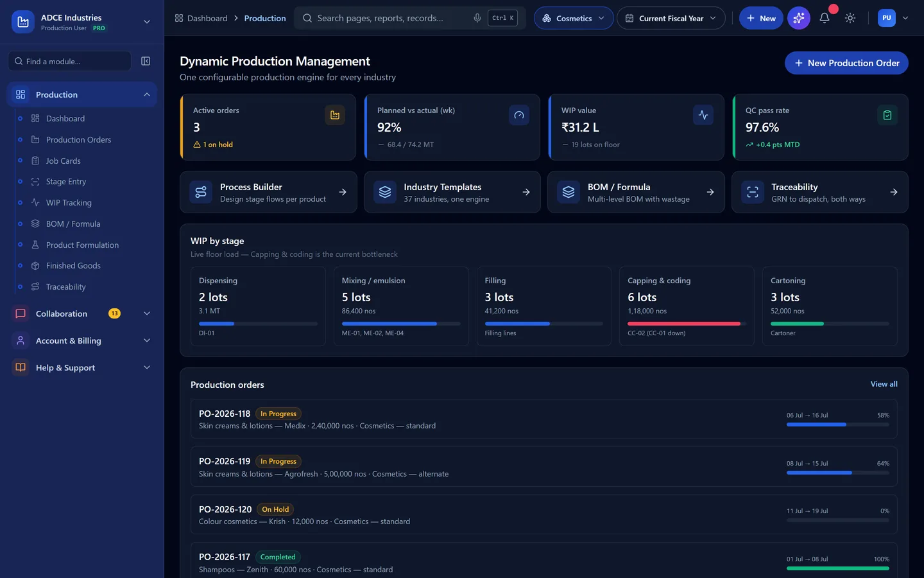This screenshot has height=578, width=924.
Task: Click the global search field
Action: (409, 18)
